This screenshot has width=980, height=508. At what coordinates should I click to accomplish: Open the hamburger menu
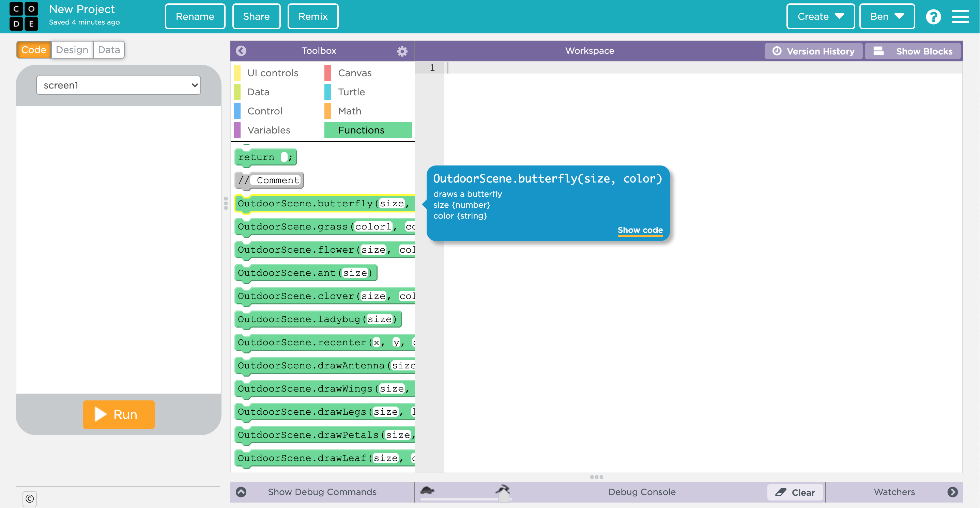(960, 17)
